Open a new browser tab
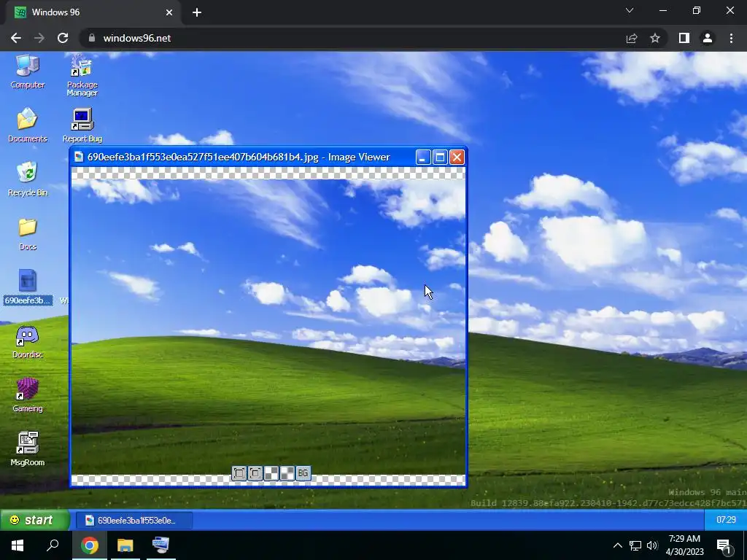Image resolution: width=747 pixels, height=560 pixels. point(197,12)
